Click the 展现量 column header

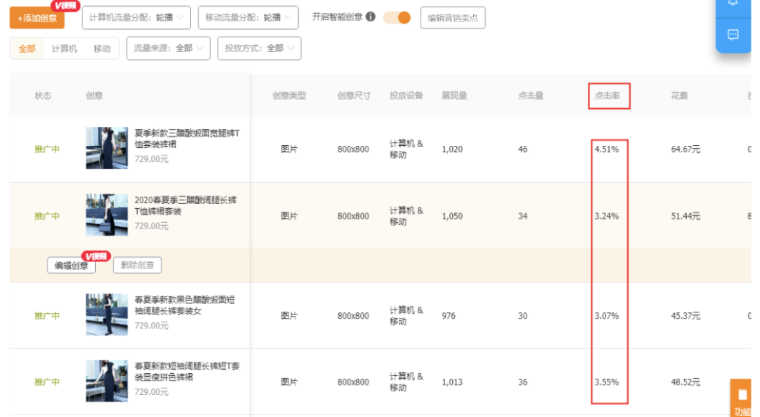click(454, 96)
